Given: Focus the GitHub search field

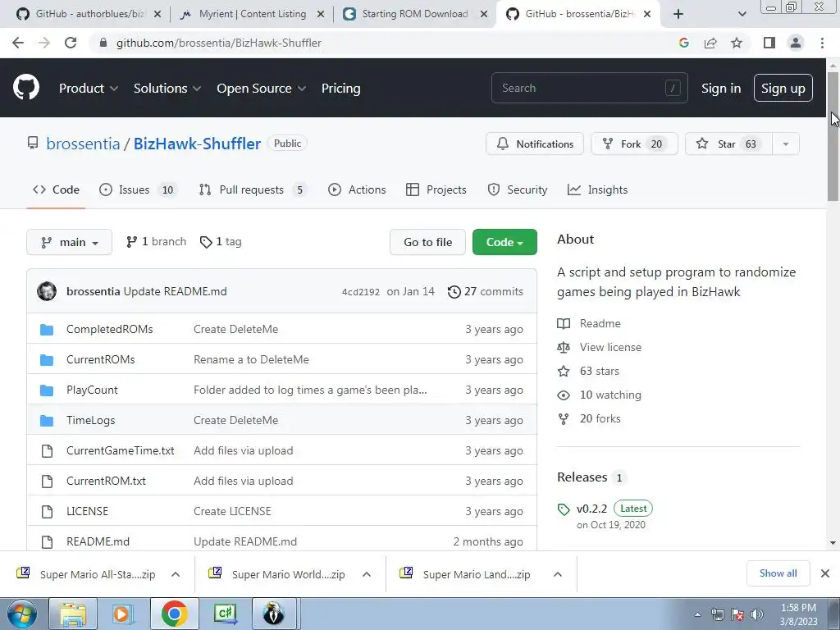Looking at the screenshot, I should pyautogui.click(x=589, y=88).
